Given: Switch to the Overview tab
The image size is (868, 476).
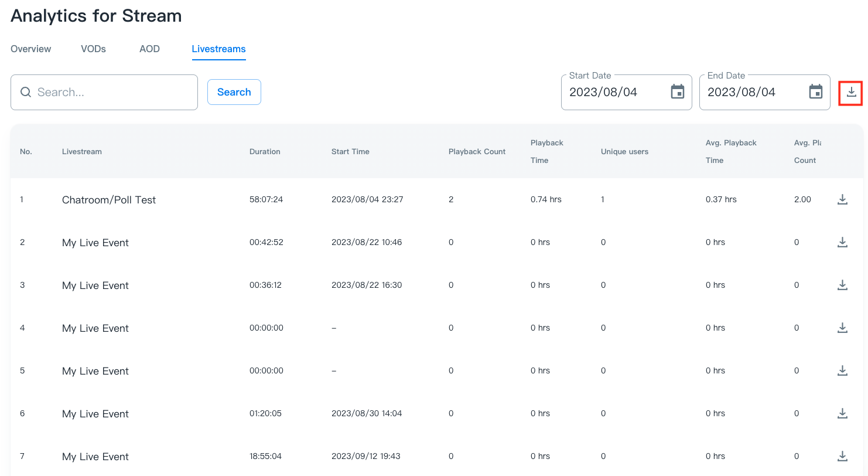Looking at the screenshot, I should [x=31, y=49].
